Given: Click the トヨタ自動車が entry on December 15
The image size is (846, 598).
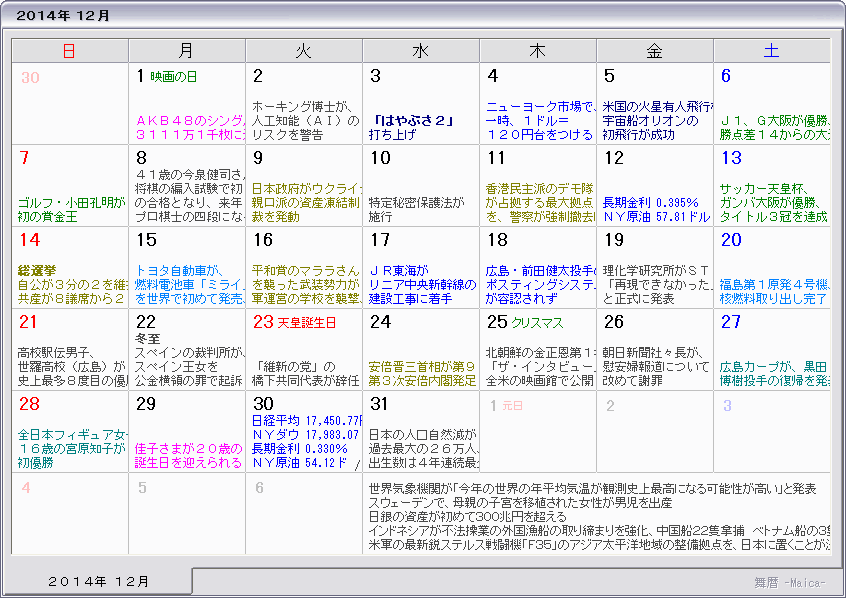Looking at the screenshot, I should click(x=190, y=284).
